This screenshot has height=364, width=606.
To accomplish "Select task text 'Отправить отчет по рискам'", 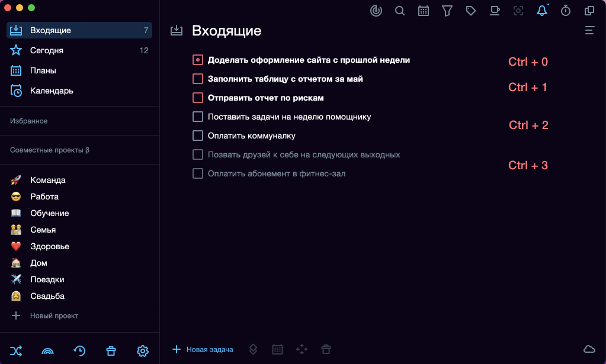I will (266, 98).
